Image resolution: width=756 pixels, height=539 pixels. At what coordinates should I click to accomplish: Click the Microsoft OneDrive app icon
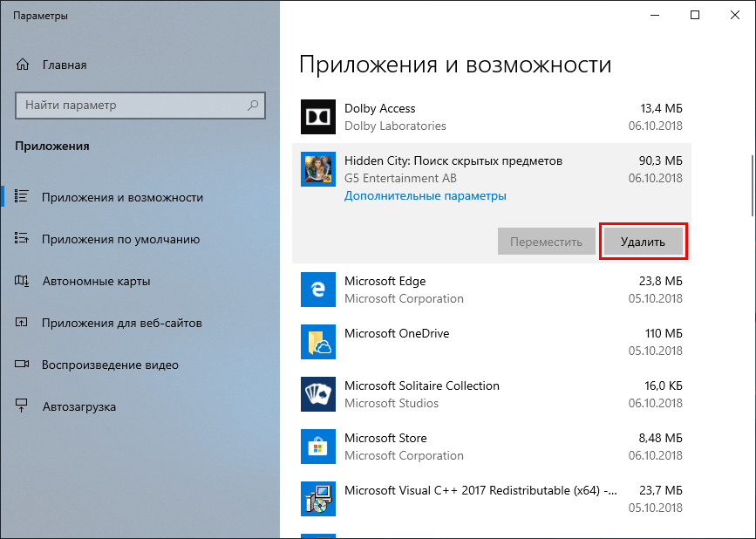pos(318,342)
